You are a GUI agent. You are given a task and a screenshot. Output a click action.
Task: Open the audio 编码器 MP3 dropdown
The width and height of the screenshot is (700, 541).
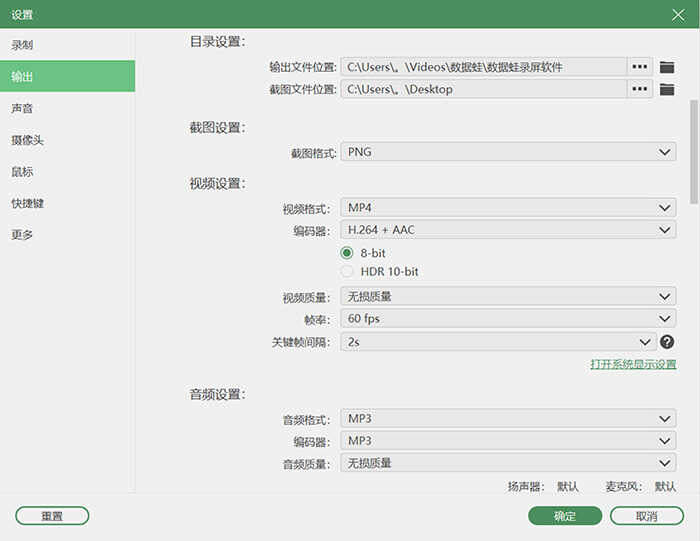pos(508,441)
